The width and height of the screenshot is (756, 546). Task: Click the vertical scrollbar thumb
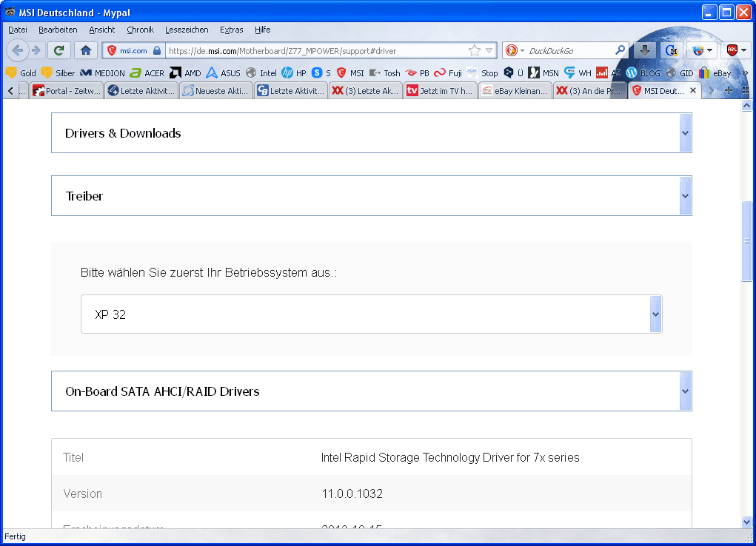(746, 240)
